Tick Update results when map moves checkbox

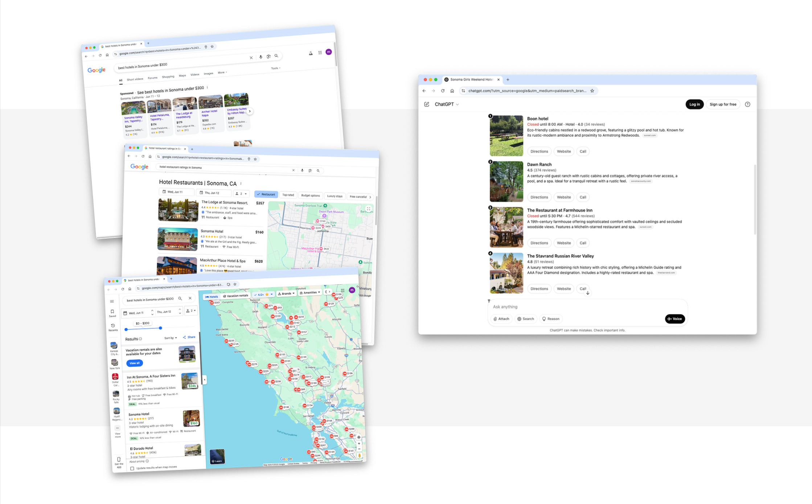[132, 468]
